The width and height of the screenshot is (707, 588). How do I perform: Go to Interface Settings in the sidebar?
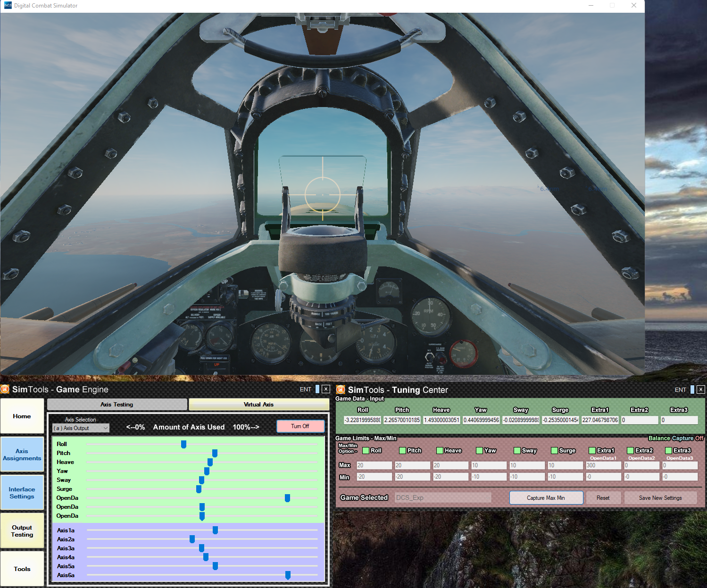[x=22, y=493]
